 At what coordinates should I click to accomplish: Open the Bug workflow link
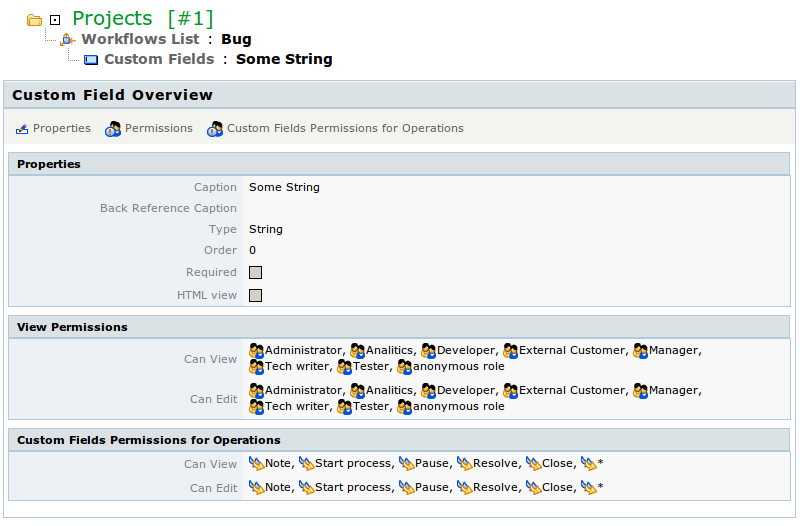(236, 39)
